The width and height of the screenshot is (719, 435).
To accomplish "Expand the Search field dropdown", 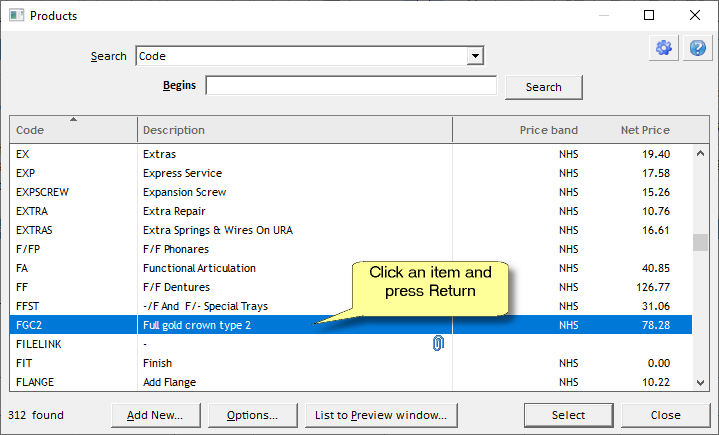I will point(476,57).
